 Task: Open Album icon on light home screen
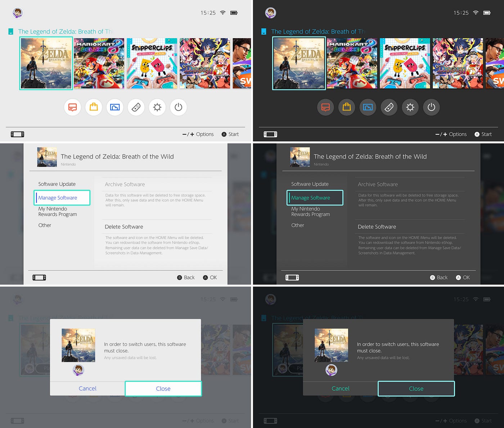coord(115,107)
